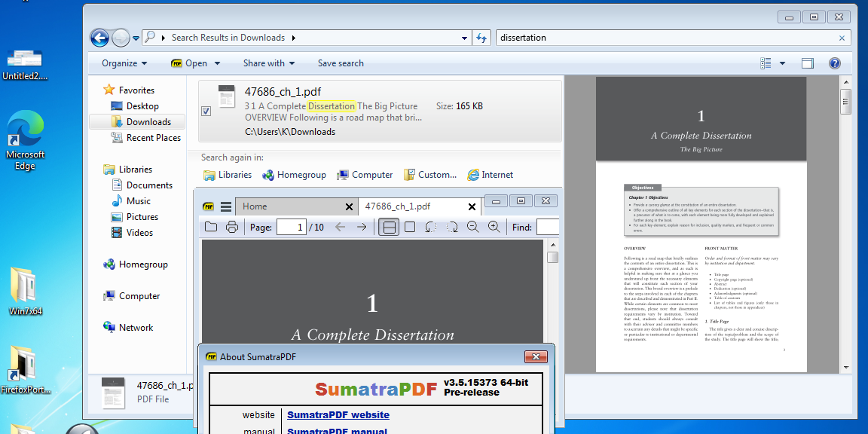Screen dimensions: 868x434
Task: Open the change-view dropdown arrow
Action: 782,63
